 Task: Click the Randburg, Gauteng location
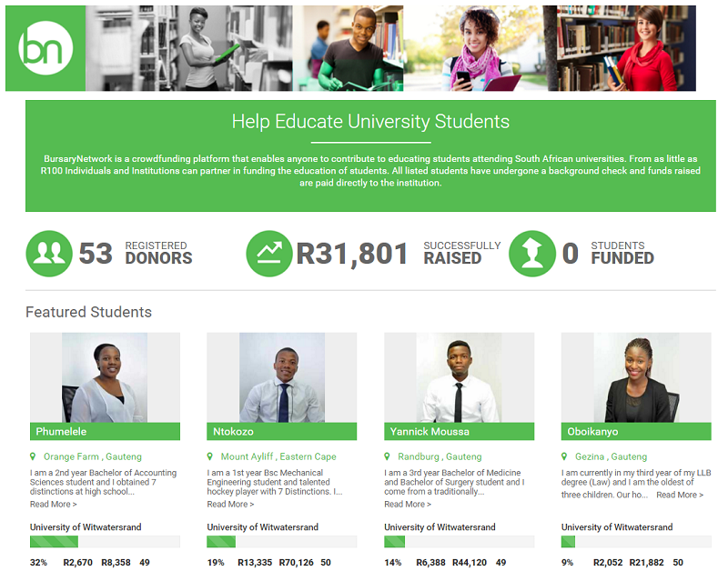(x=440, y=456)
